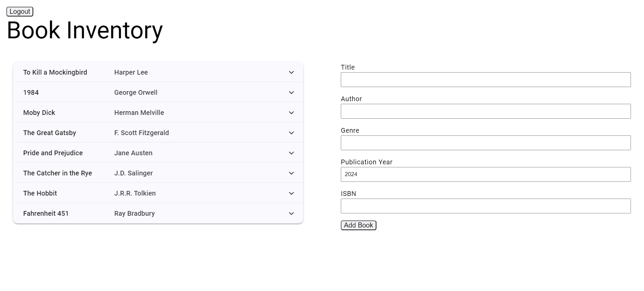
Task: Click the George Orwell list row
Action: pyautogui.click(x=136, y=92)
